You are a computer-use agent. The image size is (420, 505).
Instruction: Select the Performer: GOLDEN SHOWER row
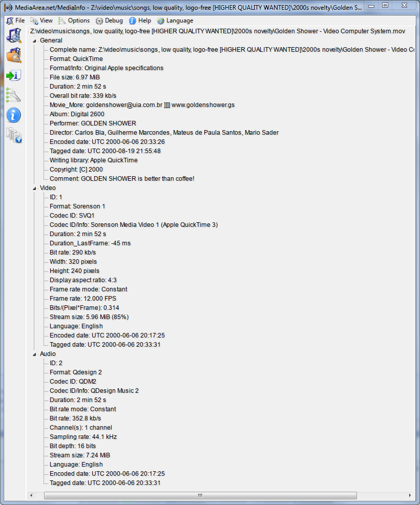pos(93,123)
